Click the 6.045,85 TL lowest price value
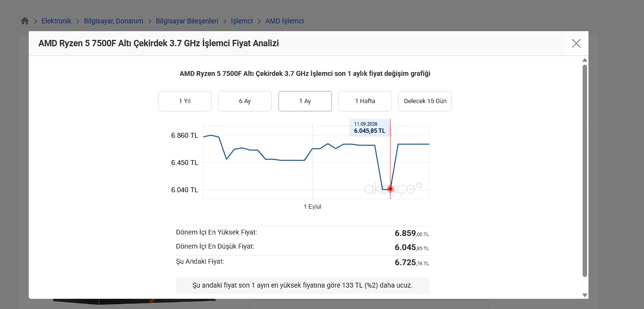This screenshot has height=309, width=644. tap(412, 248)
